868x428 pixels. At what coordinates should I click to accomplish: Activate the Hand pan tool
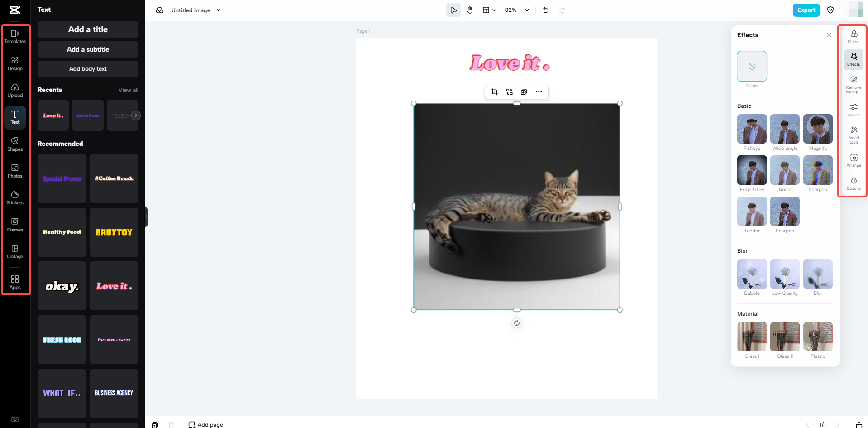[x=470, y=10]
